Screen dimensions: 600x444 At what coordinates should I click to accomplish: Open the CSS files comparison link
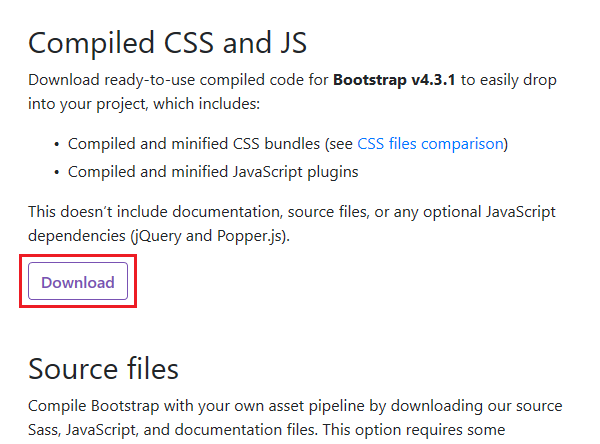click(430, 144)
